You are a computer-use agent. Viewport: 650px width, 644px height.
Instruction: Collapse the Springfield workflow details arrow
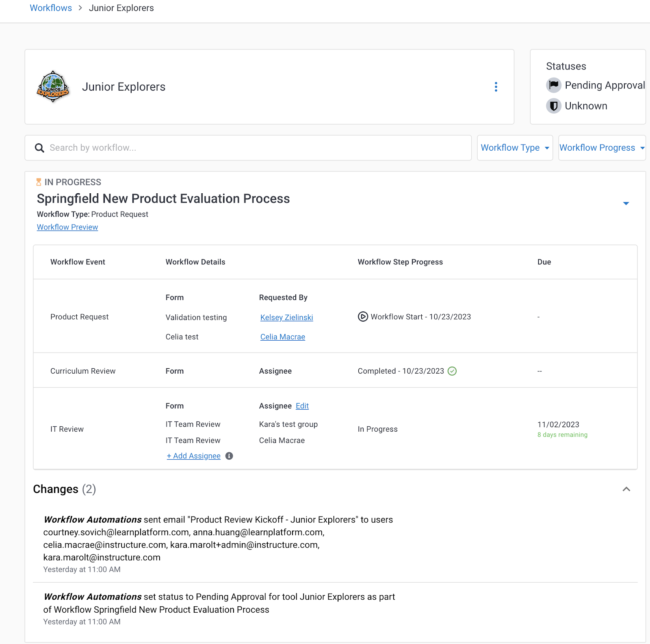(626, 203)
